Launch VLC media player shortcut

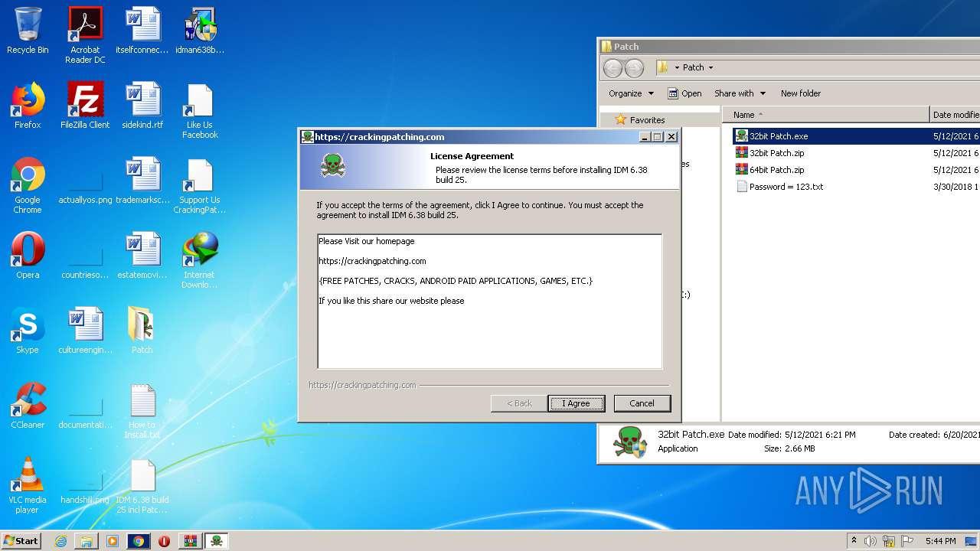click(28, 485)
